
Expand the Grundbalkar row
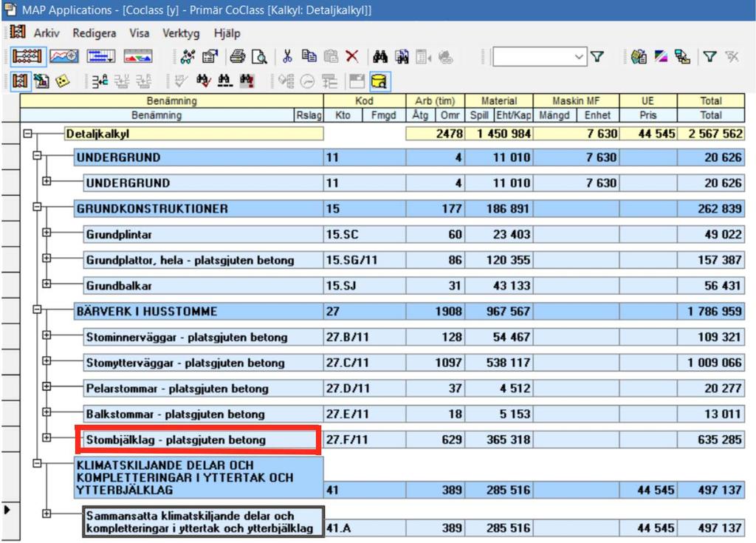pos(47,284)
